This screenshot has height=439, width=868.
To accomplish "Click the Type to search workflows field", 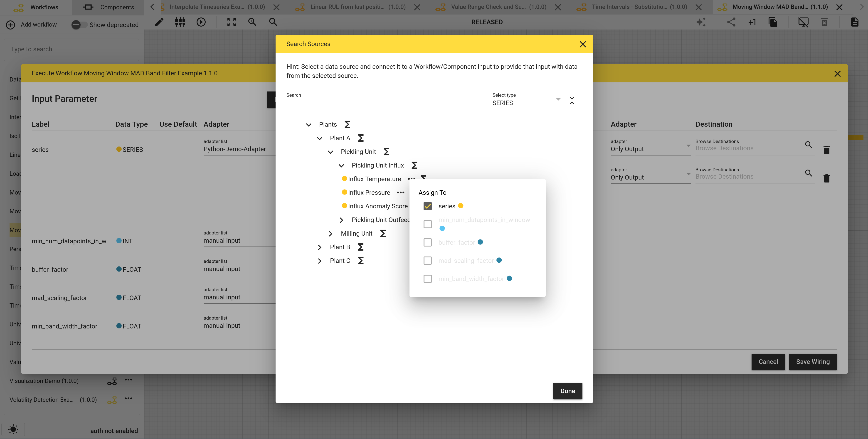I will point(72,49).
